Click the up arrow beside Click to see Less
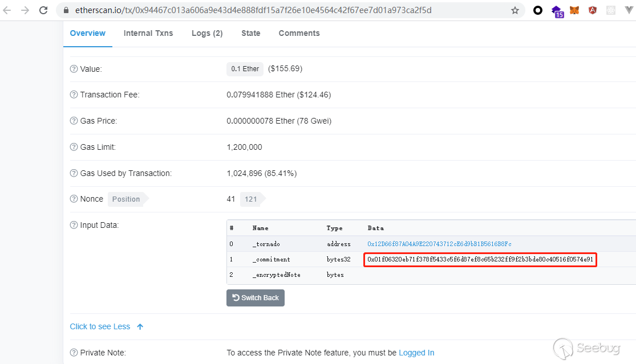 pos(140,327)
